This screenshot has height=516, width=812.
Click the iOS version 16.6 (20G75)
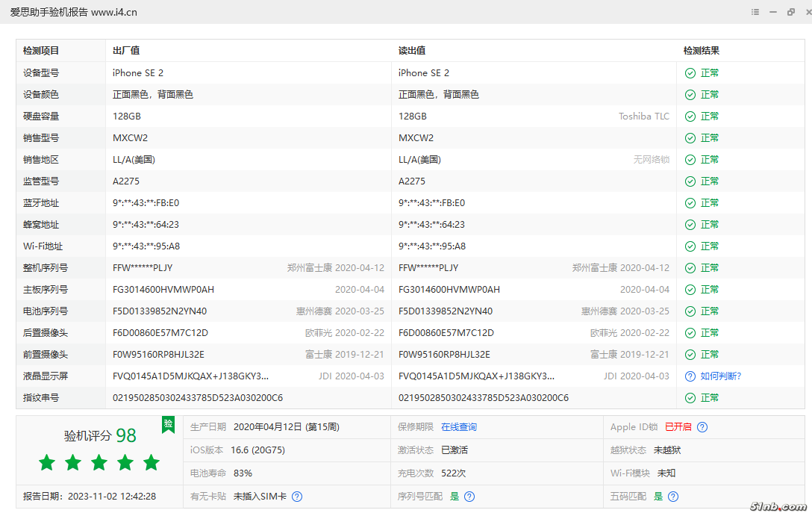[x=258, y=450]
